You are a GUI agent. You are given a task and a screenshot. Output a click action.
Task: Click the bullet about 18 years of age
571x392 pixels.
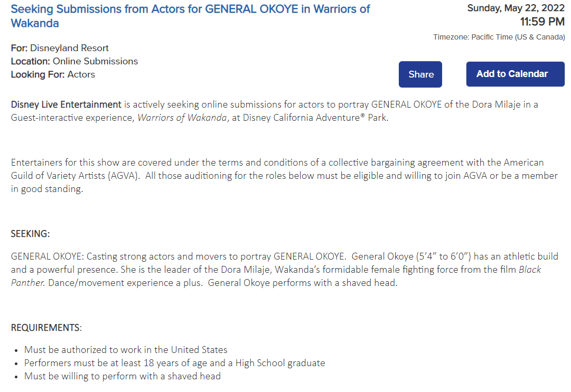(174, 363)
